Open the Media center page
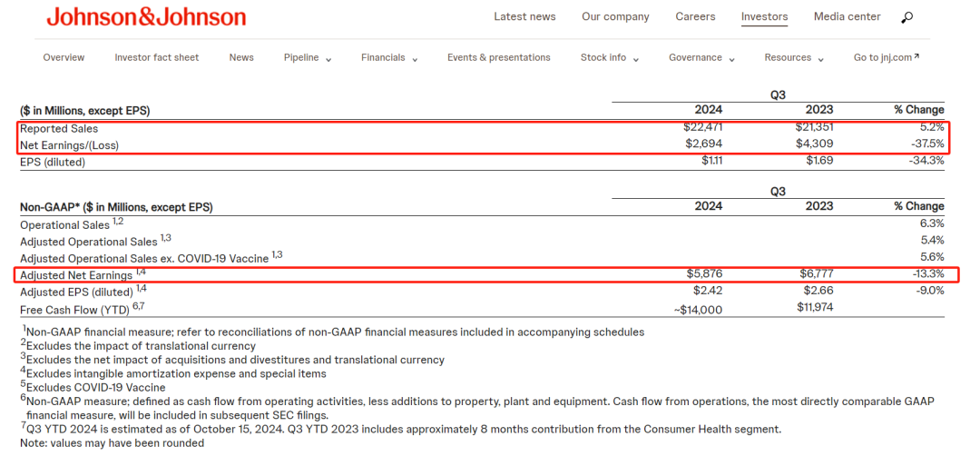This screenshot has height=456, width=980. coord(847,17)
